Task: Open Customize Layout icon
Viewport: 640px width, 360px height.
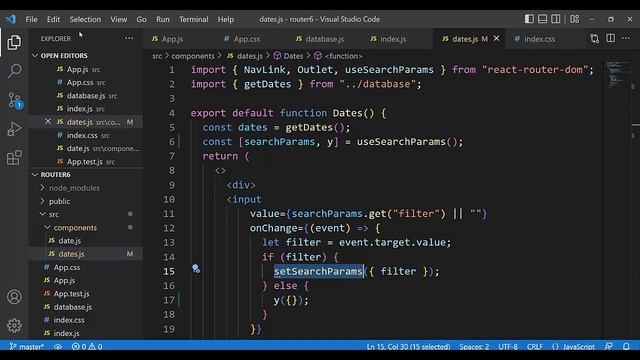Action: pos(574,19)
